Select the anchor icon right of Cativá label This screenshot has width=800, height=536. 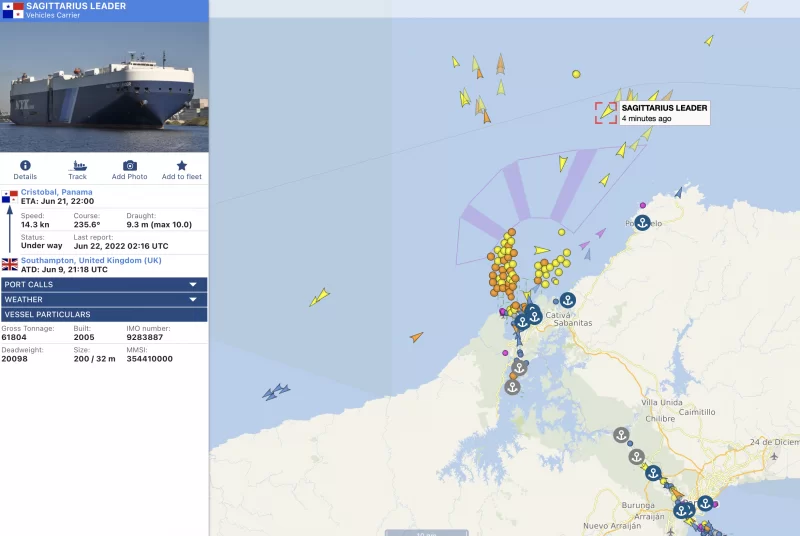[567, 300]
